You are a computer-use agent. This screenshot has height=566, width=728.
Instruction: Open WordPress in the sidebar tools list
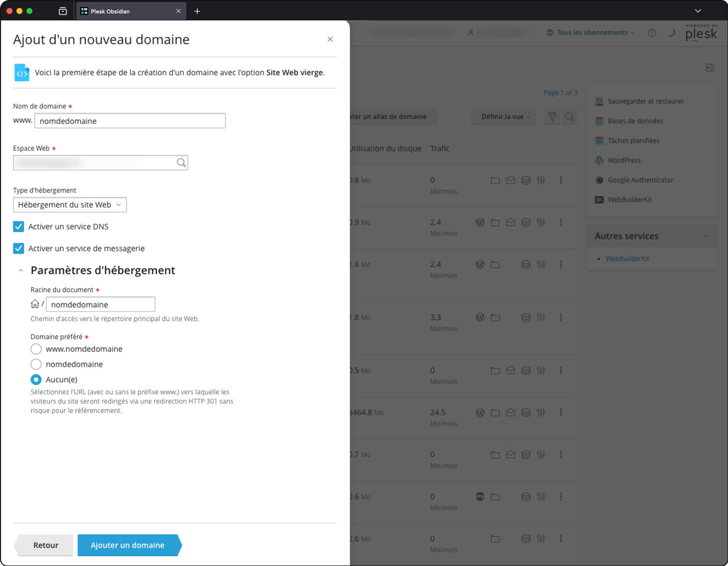[624, 160]
